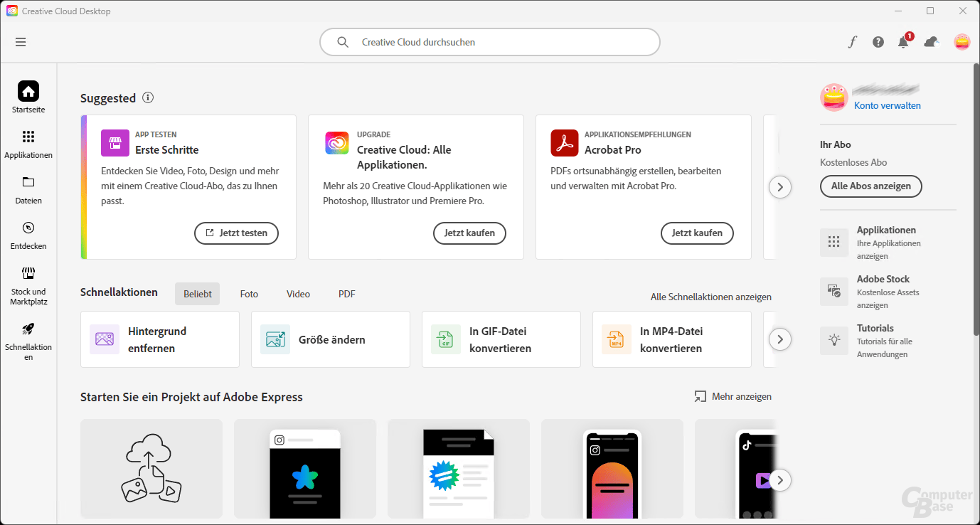Click In GIF-Datei konvertieren icon
The height and width of the screenshot is (525, 980).
click(446, 339)
